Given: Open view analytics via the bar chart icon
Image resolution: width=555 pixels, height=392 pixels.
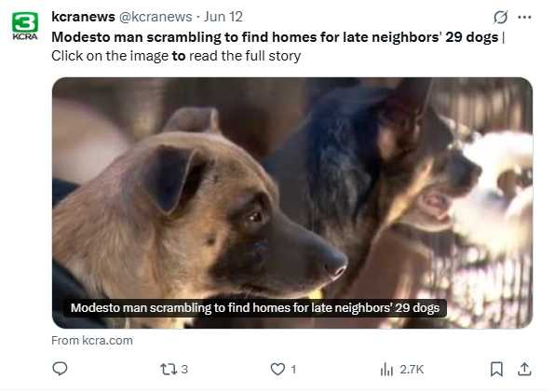Looking at the screenshot, I should tap(386, 370).
